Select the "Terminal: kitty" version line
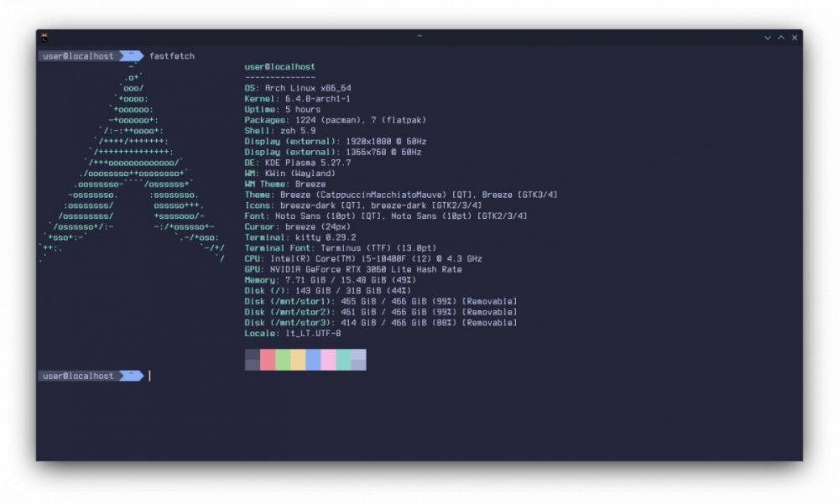 (300, 237)
